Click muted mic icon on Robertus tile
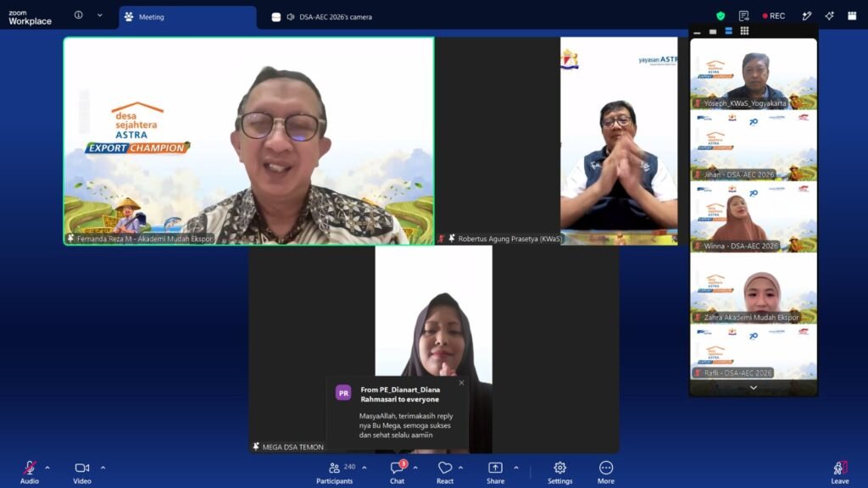 441,238
